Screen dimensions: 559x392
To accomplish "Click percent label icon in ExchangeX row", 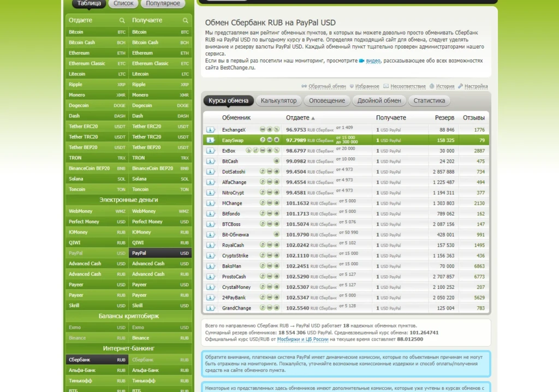I will point(276,129).
